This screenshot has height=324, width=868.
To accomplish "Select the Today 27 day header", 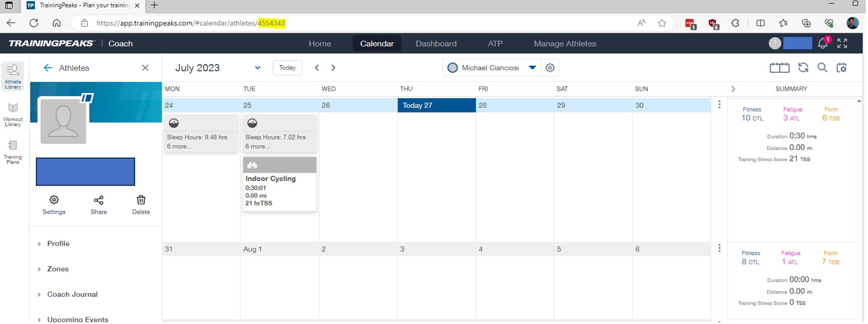I will click(436, 105).
